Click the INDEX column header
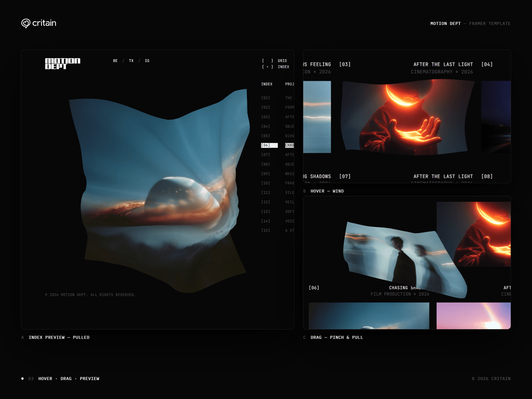The image size is (532, 399). [x=267, y=84]
